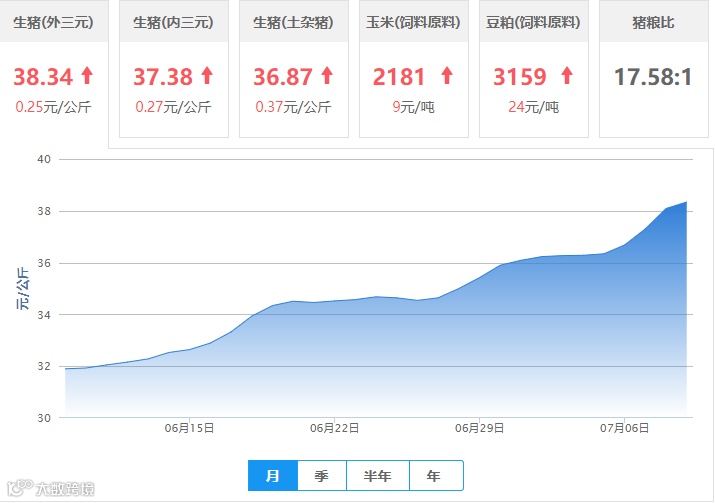Click the 元/公斤 y-axis title

click(23, 289)
